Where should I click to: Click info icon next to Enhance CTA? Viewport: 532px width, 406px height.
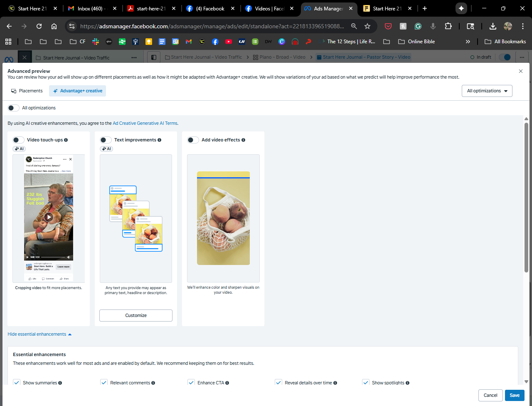227,383
